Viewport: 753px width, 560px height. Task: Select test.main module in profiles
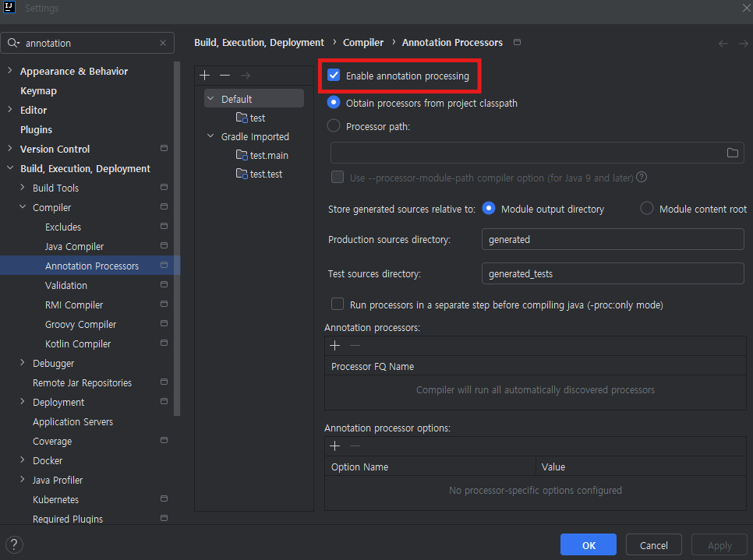pos(262,155)
